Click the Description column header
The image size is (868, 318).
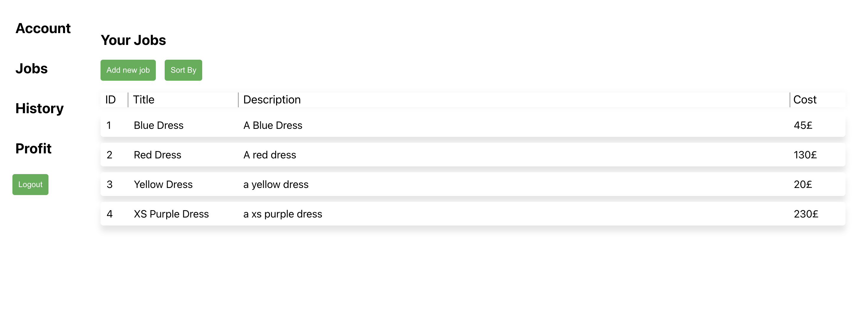[x=272, y=100]
